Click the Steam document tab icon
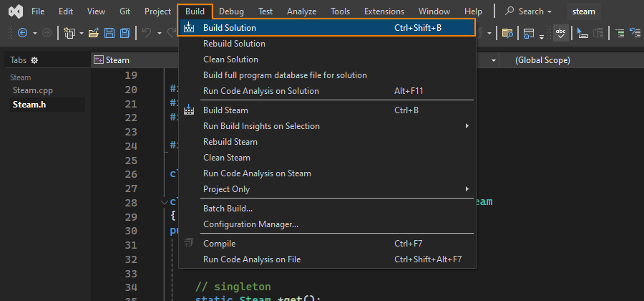Viewport: 644px width, 301px height. [x=98, y=60]
